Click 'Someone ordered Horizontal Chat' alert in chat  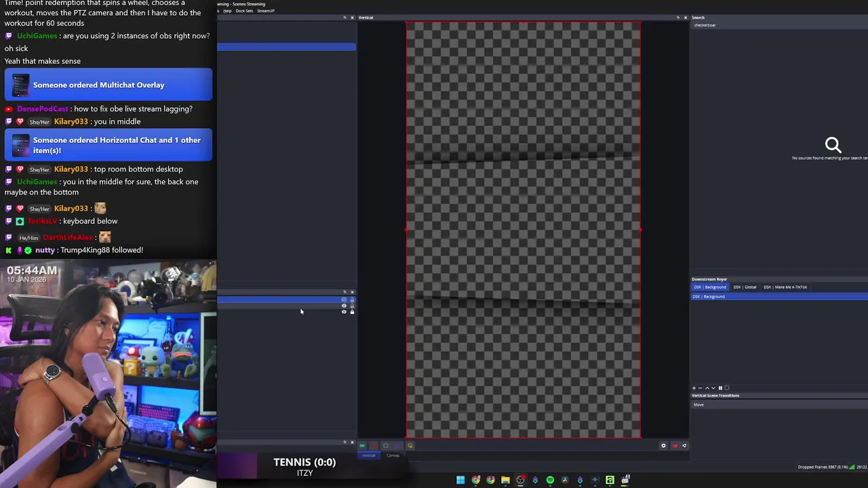(x=108, y=145)
